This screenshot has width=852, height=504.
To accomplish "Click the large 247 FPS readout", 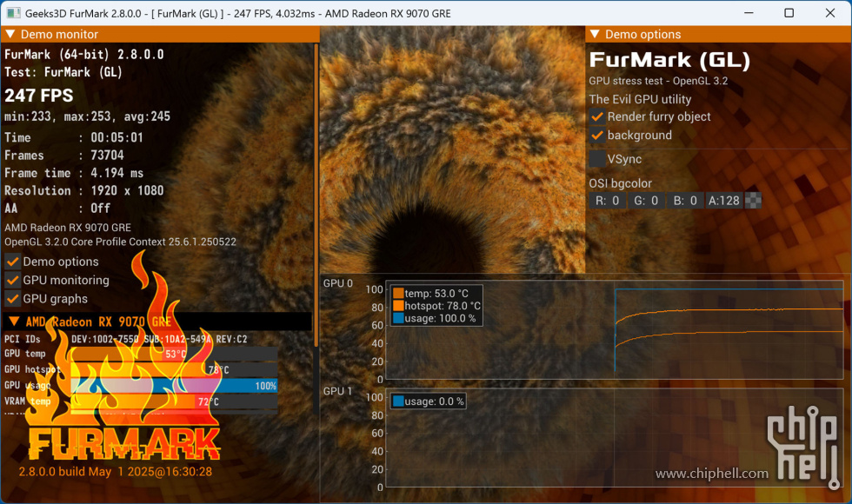I will (38, 96).
